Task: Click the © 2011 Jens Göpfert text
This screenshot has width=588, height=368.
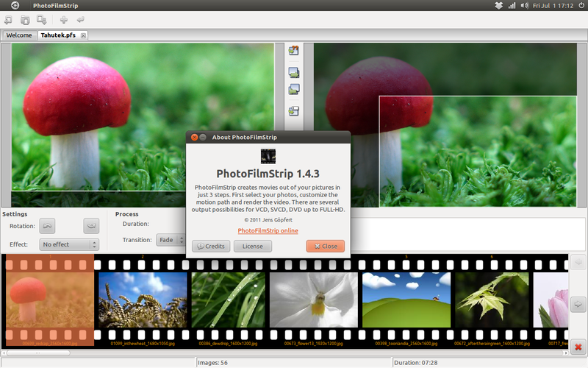Action: tap(268, 220)
